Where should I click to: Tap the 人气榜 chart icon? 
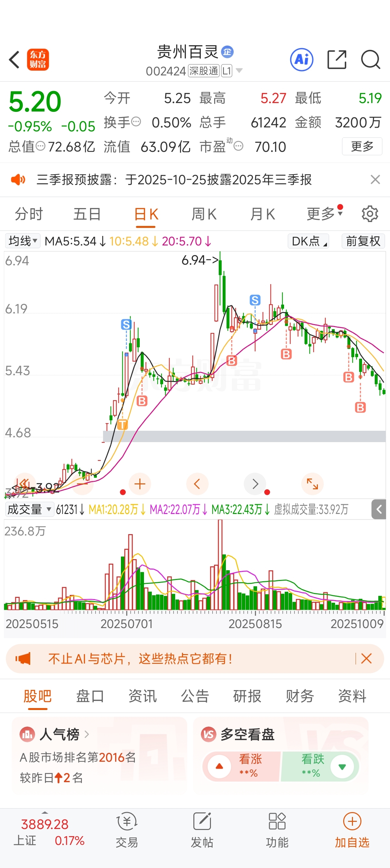point(27,734)
